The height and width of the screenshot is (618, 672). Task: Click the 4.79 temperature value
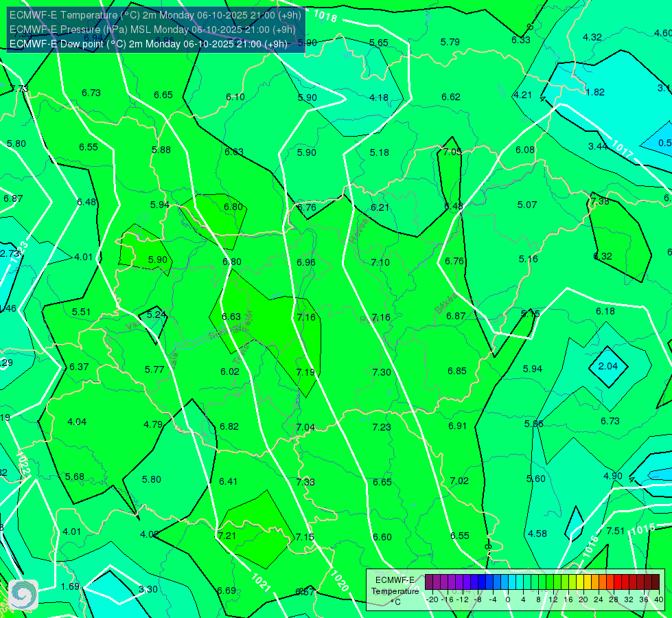click(x=153, y=424)
